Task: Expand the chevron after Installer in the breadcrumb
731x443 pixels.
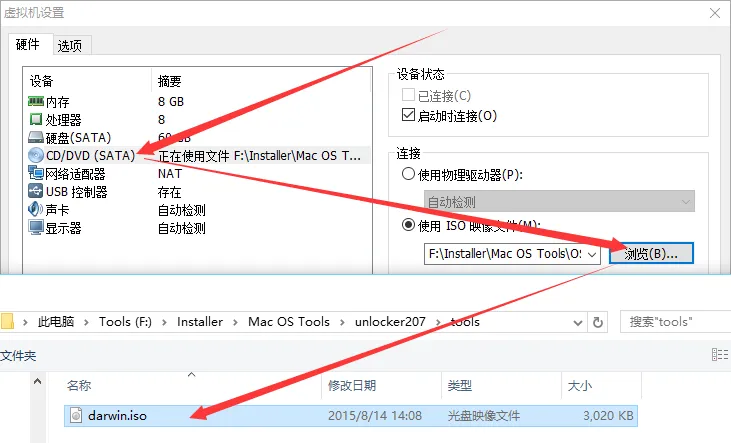Action: 235,322
